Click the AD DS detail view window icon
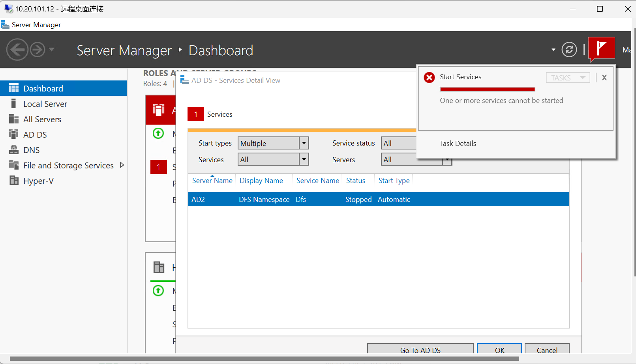This screenshot has width=636, height=364. pos(184,80)
